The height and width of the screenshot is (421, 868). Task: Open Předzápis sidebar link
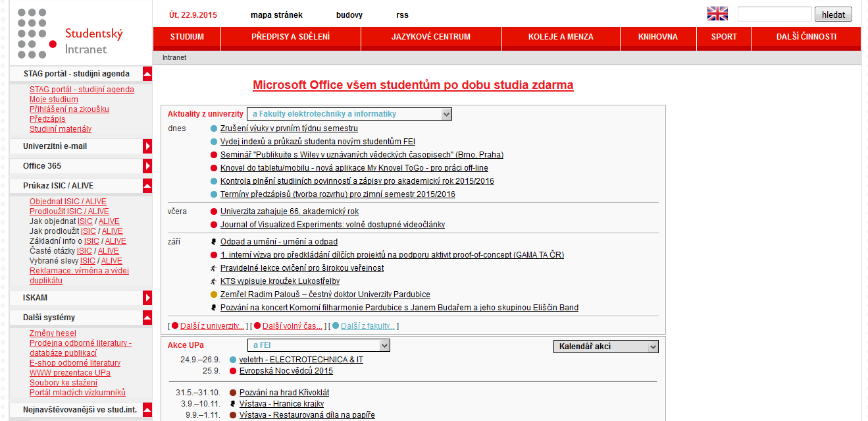click(47, 119)
